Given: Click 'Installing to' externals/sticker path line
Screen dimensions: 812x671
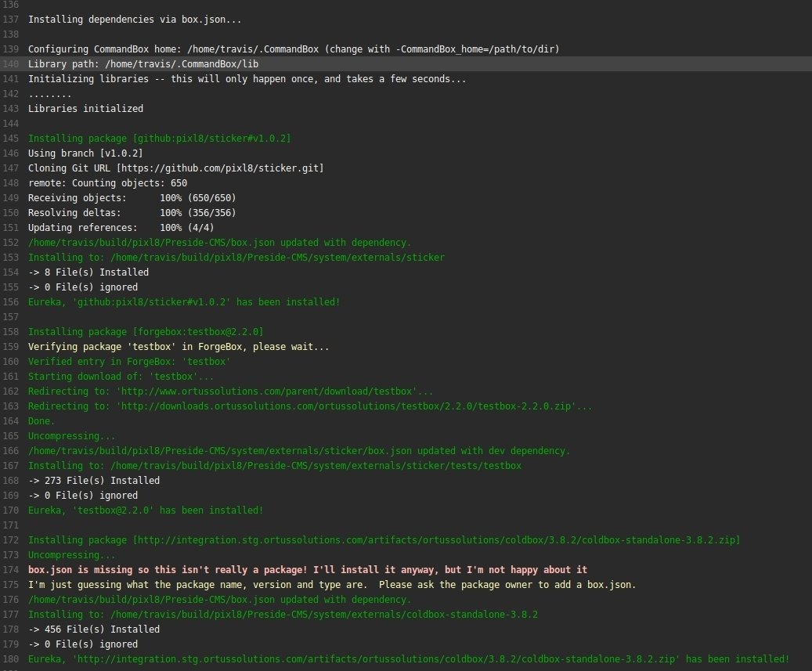Looking at the screenshot, I should pyautogui.click(x=236, y=258).
